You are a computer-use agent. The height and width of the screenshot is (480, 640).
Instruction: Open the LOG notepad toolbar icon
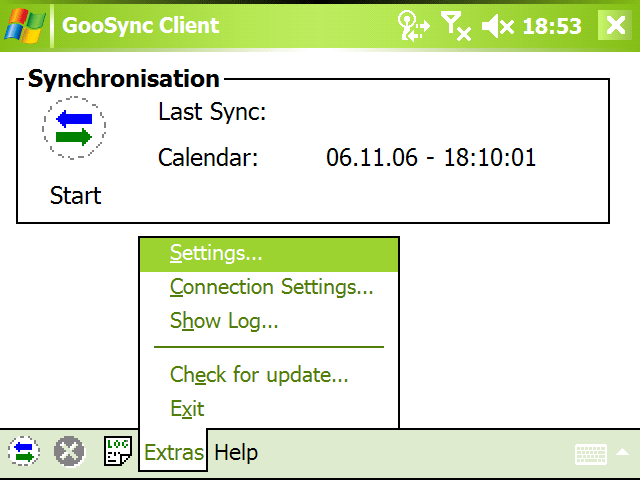tap(118, 451)
